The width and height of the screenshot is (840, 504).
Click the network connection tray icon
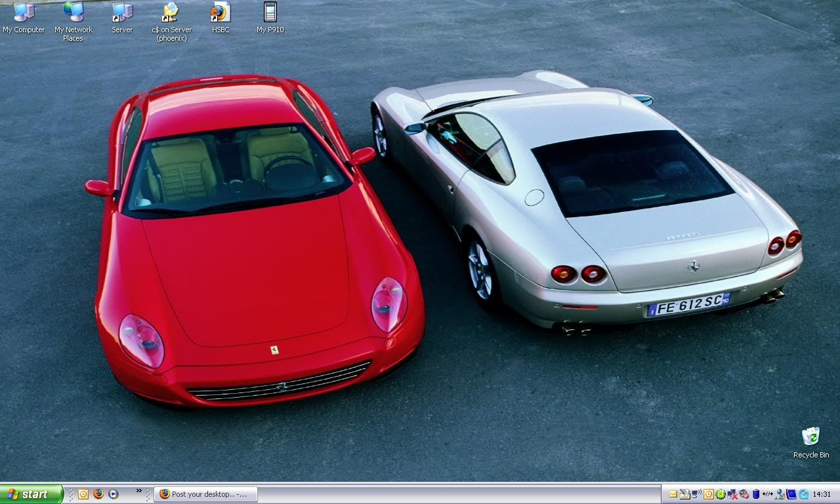[x=767, y=494]
